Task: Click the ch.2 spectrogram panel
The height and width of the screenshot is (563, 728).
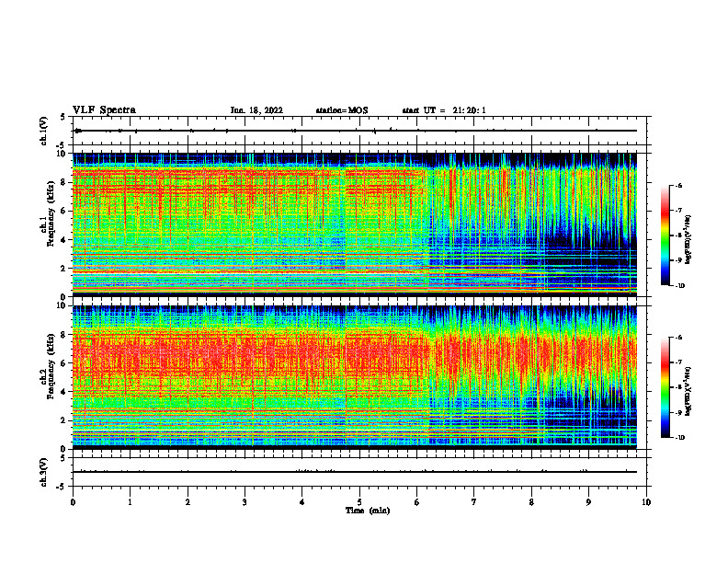Action: [355, 377]
